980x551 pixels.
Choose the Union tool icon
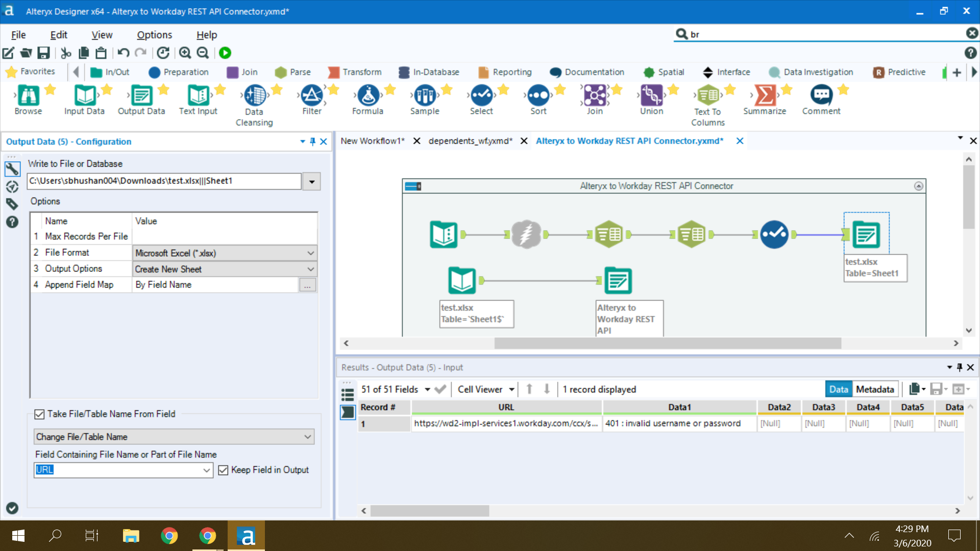coord(651,95)
